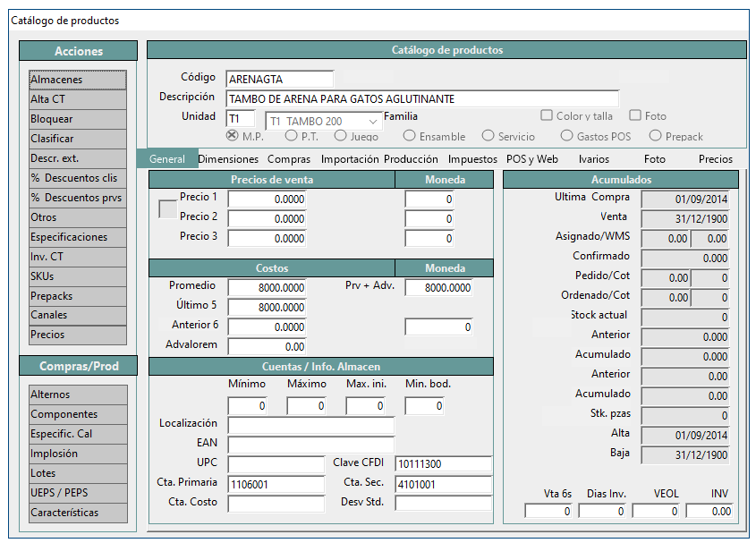Switch to the Ivarios tab
756x543 pixels.
pos(593,158)
